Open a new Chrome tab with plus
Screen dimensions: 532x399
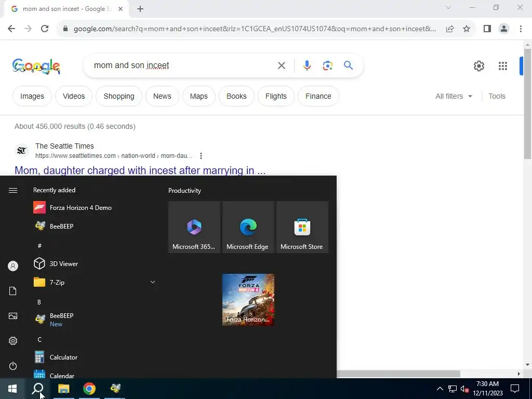pyautogui.click(x=140, y=9)
